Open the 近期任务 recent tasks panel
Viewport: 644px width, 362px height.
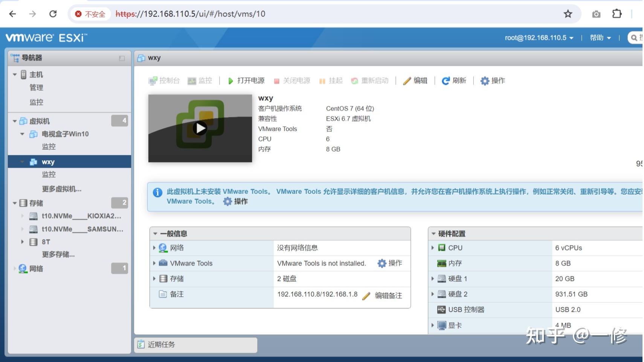[x=195, y=345]
